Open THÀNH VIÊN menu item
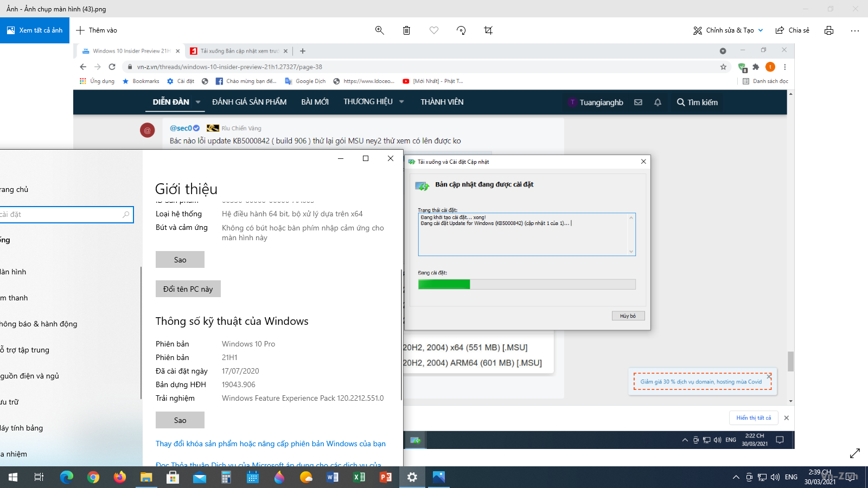 click(x=442, y=102)
